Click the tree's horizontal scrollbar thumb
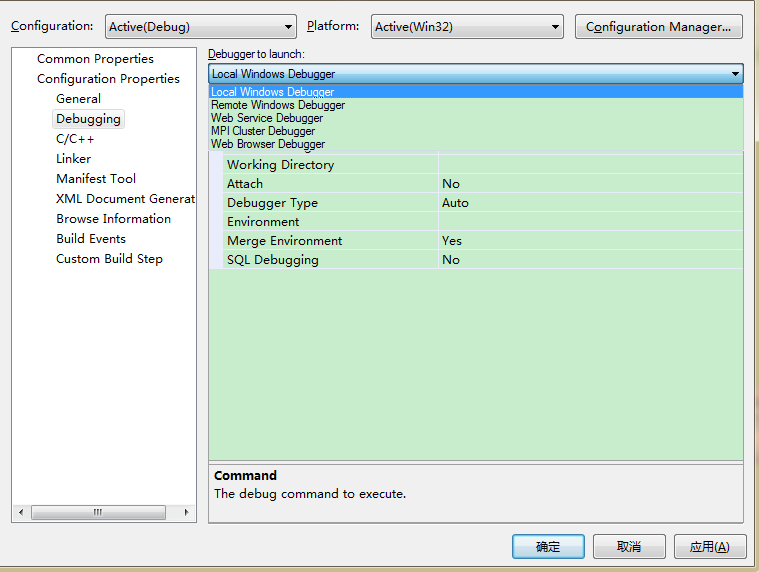Screen dimensions: 759x572 [x=98, y=512]
